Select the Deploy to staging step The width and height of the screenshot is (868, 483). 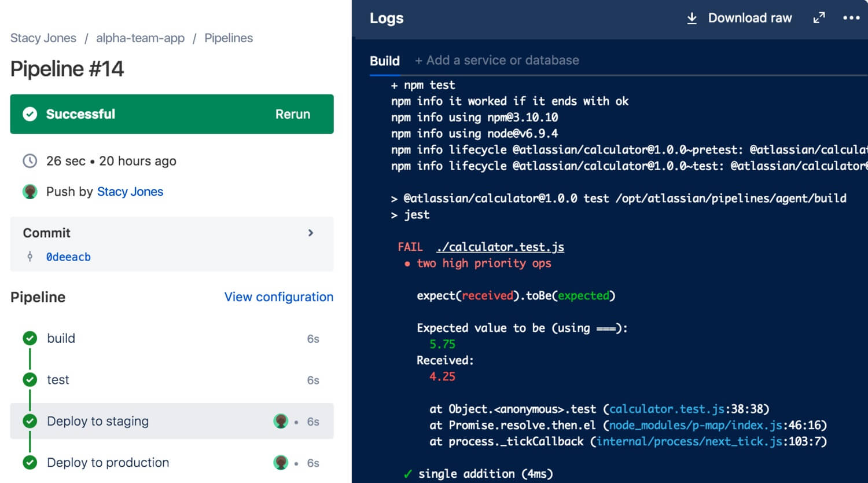(98, 421)
